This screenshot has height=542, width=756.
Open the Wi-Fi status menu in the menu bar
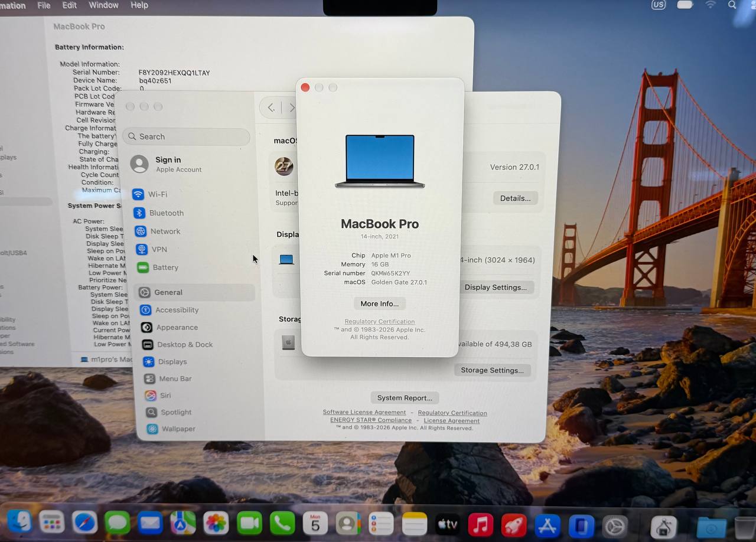click(x=711, y=5)
